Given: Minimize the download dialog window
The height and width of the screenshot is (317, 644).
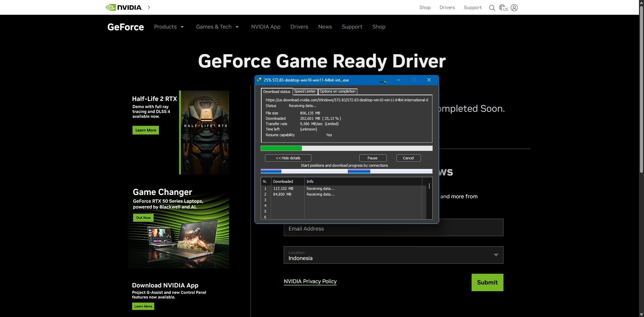Looking at the screenshot, I should pyautogui.click(x=398, y=80).
